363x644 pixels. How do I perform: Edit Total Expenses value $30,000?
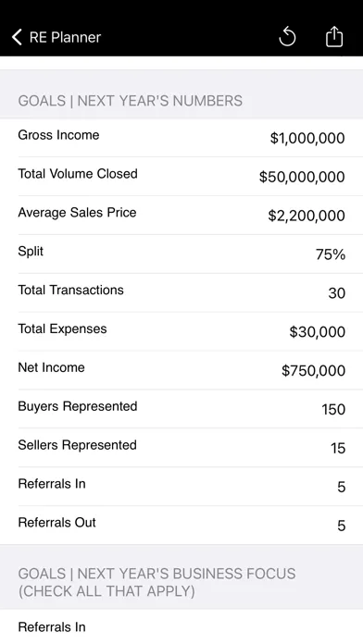pos(317,331)
